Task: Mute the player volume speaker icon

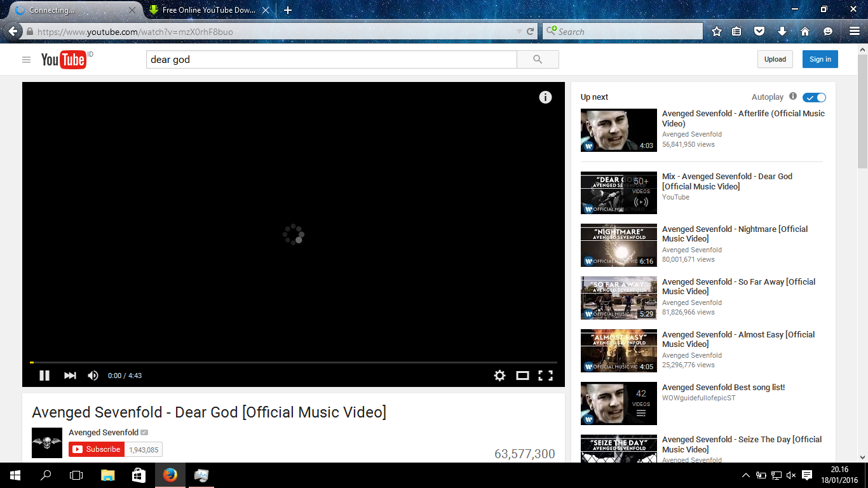Action: pyautogui.click(x=93, y=376)
